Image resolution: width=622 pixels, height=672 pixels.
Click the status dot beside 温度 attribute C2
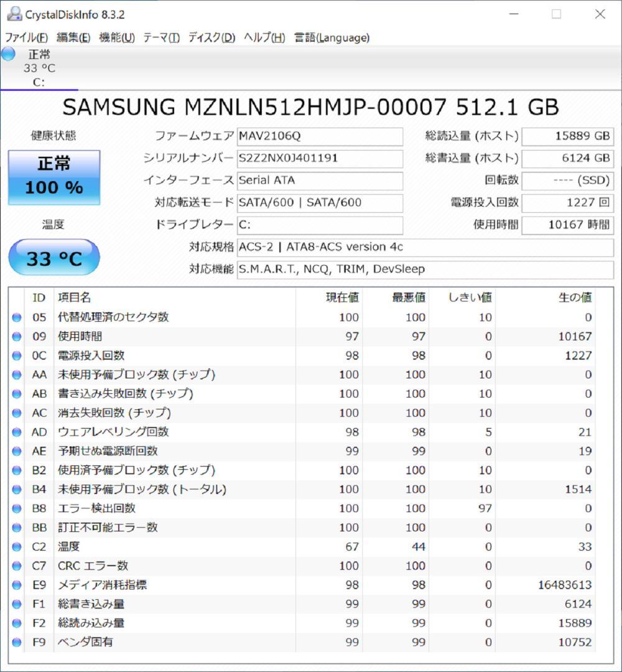[17, 546]
